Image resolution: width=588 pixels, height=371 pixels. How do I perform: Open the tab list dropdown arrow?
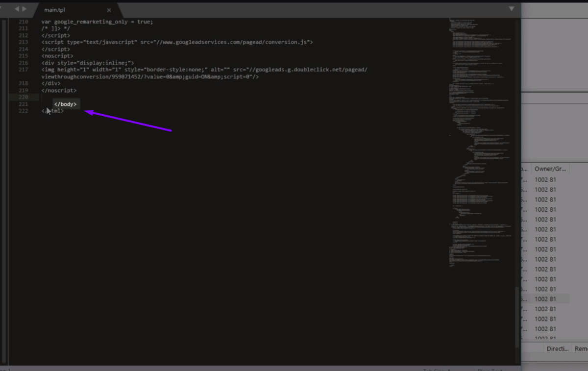point(512,9)
